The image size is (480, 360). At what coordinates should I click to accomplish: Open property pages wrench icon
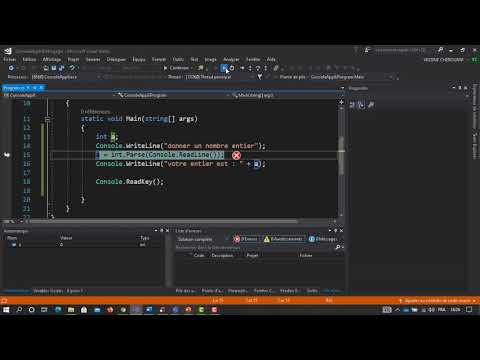point(371,105)
